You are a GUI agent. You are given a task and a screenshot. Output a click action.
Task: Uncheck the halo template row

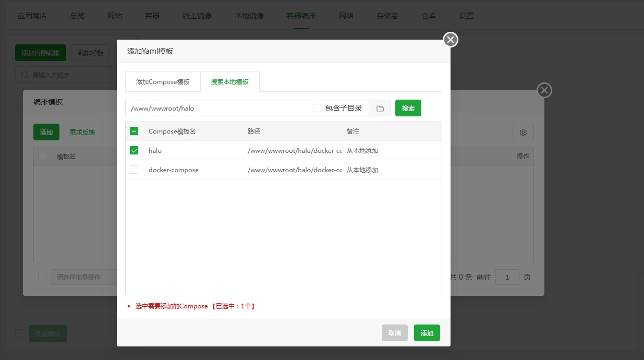(134, 150)
